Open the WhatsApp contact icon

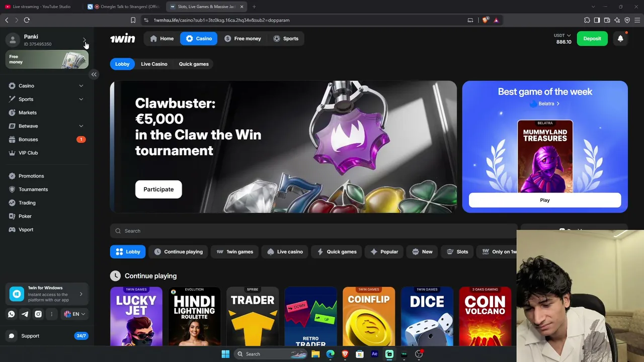[12, 314]
